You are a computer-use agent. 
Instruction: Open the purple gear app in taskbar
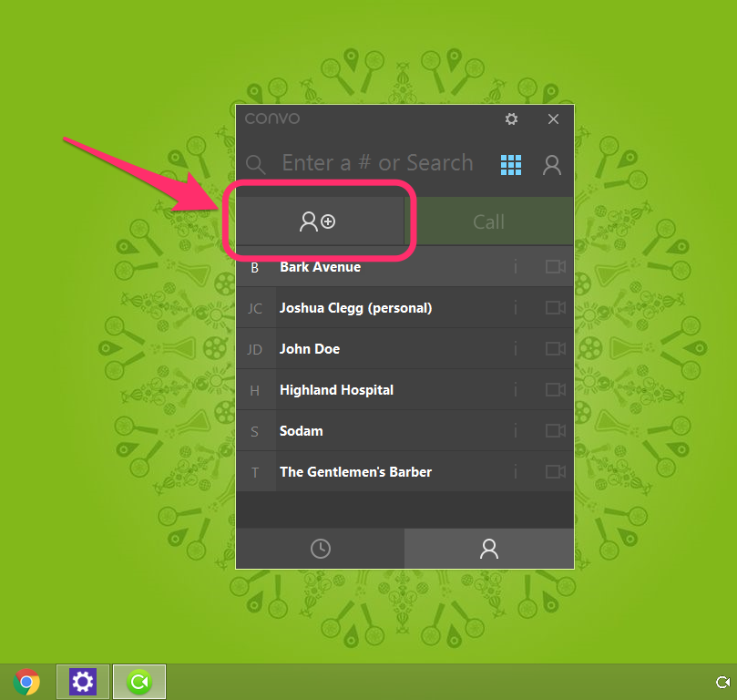pos(83,682)
